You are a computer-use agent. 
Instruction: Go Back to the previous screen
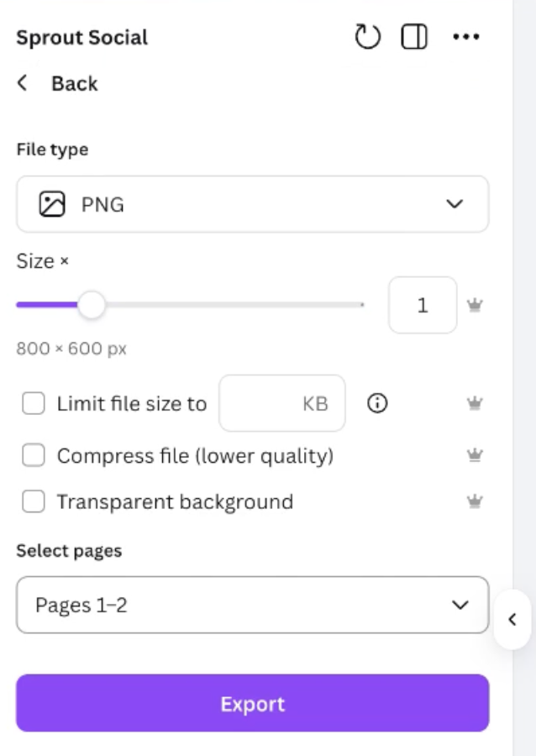[74, 83]
